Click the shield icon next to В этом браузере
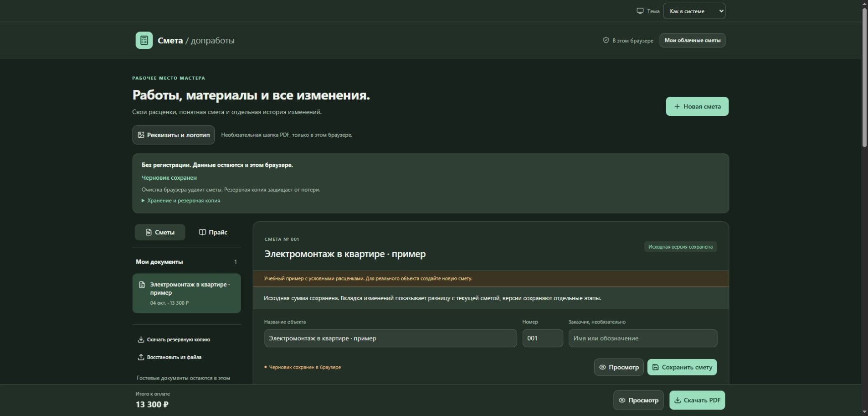Image resolution: width=868 pixels, height=416 pixels. [606, 40]
